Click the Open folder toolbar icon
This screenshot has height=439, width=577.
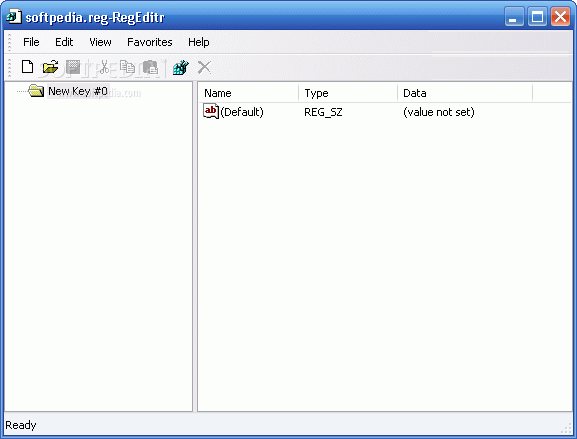[x=50, y=67]
